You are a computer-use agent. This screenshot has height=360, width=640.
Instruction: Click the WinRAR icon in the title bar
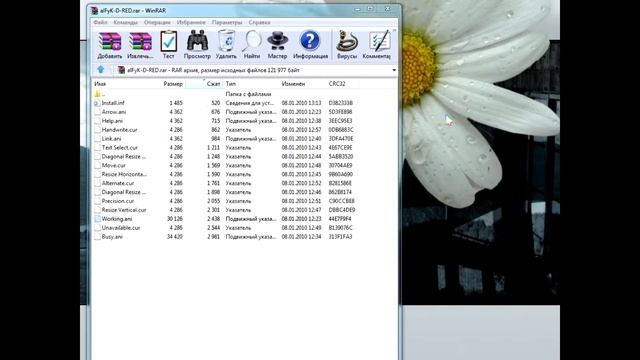point(94,11)
